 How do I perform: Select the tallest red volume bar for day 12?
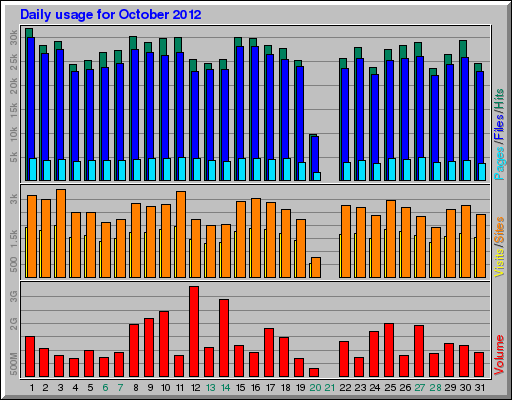pyautogui.click(x=194, y=332)
